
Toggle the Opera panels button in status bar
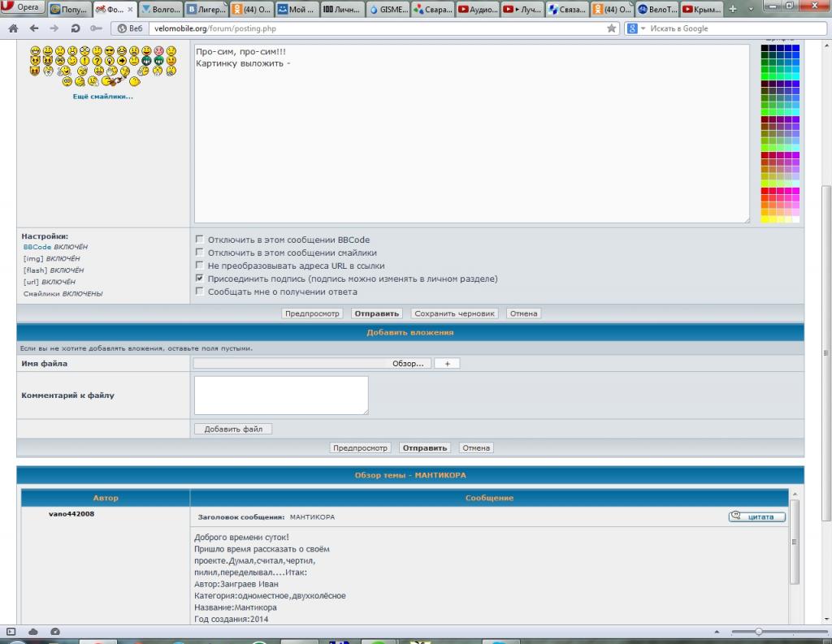[11, 631]
